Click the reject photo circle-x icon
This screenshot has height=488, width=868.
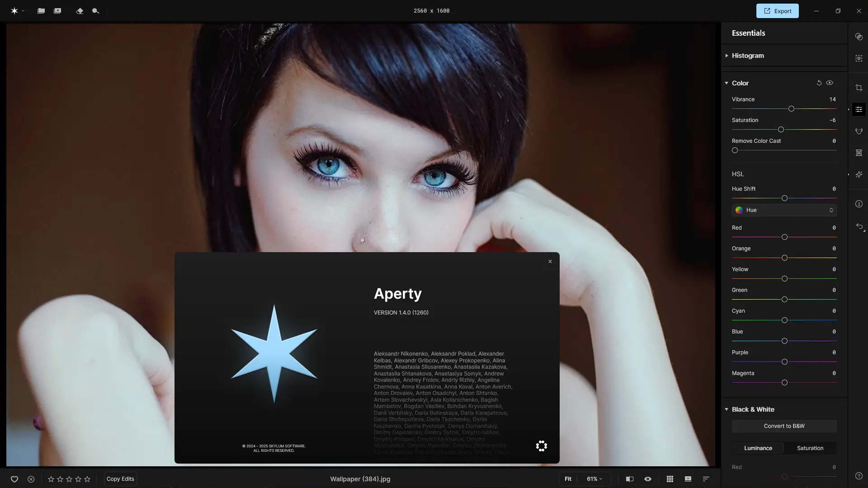tap(31, 479)
